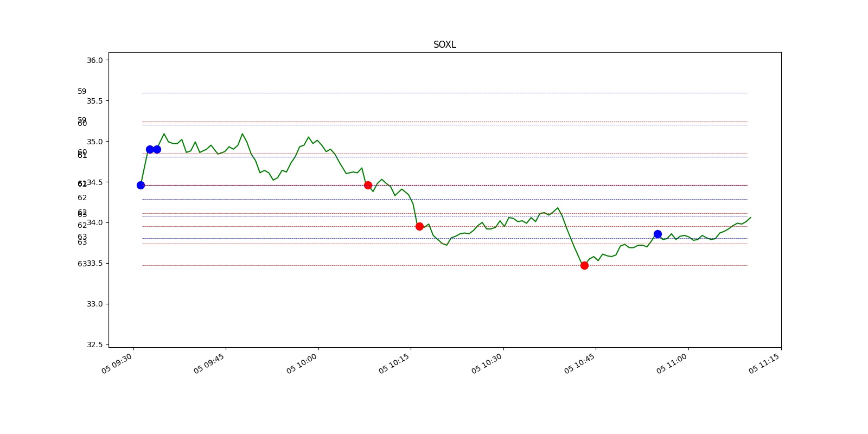Select the blue marker at the 34.45 opening price

pyautogui.click(x=141, y=185)
